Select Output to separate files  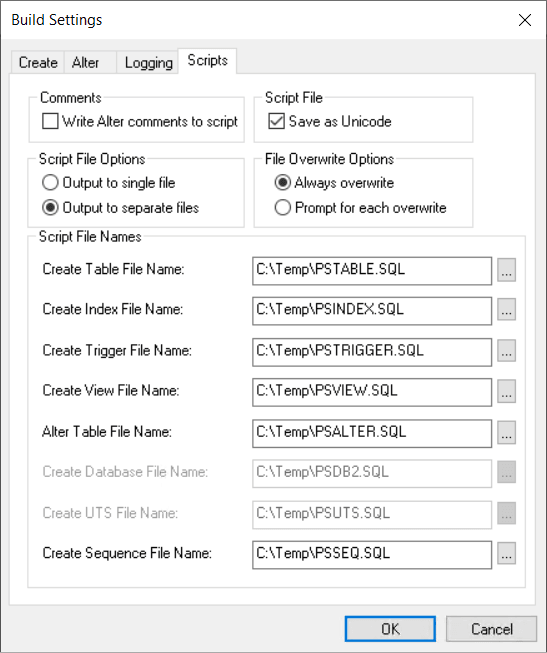(x=120, y=208)
